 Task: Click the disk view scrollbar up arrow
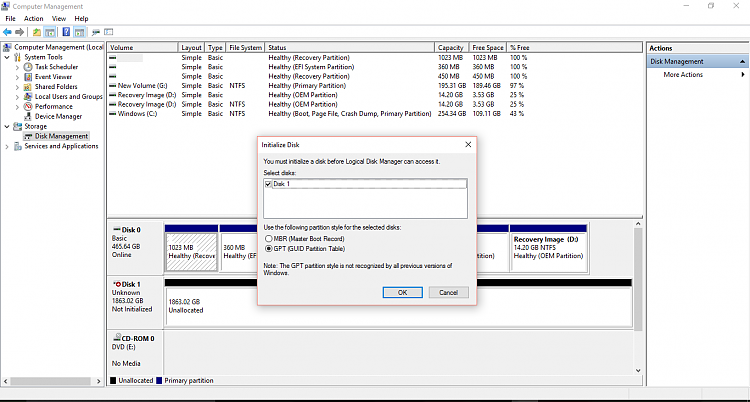pos(638,223)
